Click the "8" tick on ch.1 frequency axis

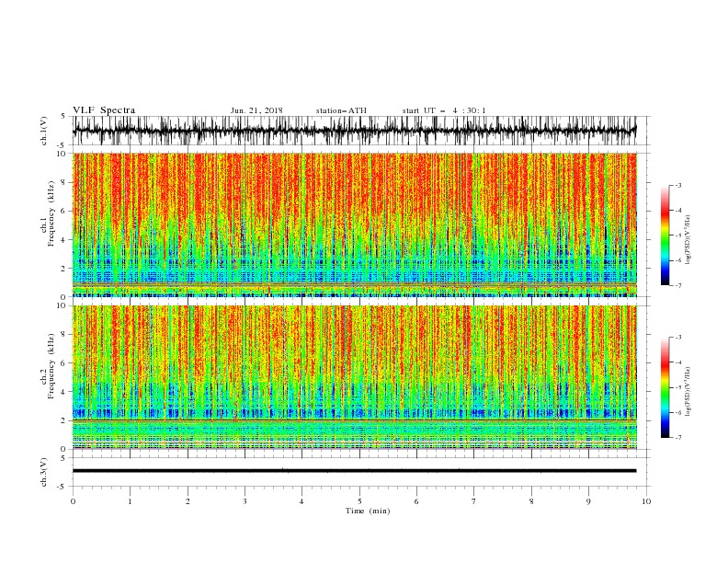pyautogui.click(x=64, y=182)
